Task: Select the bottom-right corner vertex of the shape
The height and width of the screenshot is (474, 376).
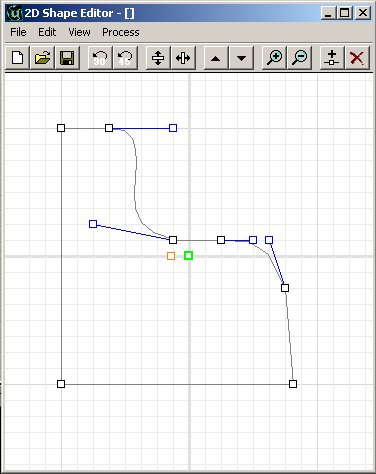Action: 293,384
